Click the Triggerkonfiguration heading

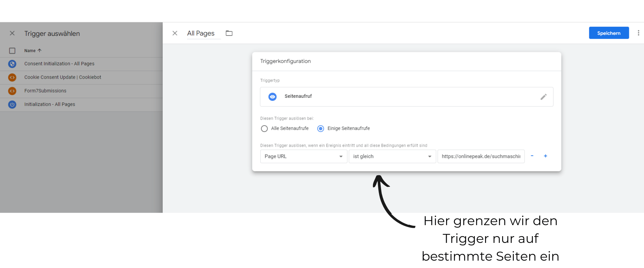click(x=285, y=61)
